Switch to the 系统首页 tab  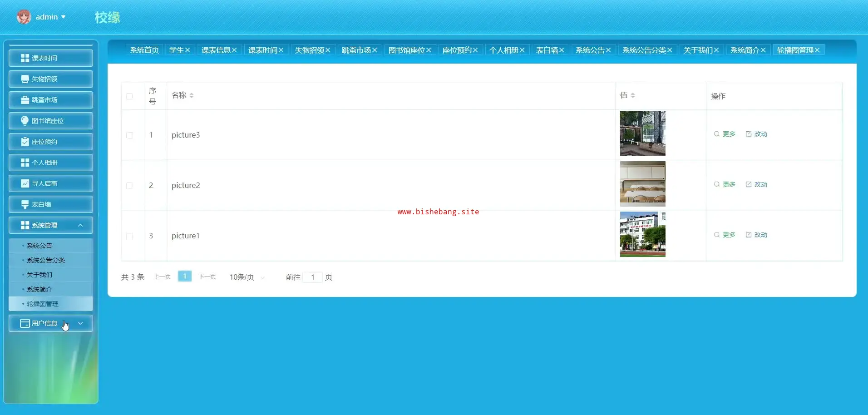pos(144,50)
